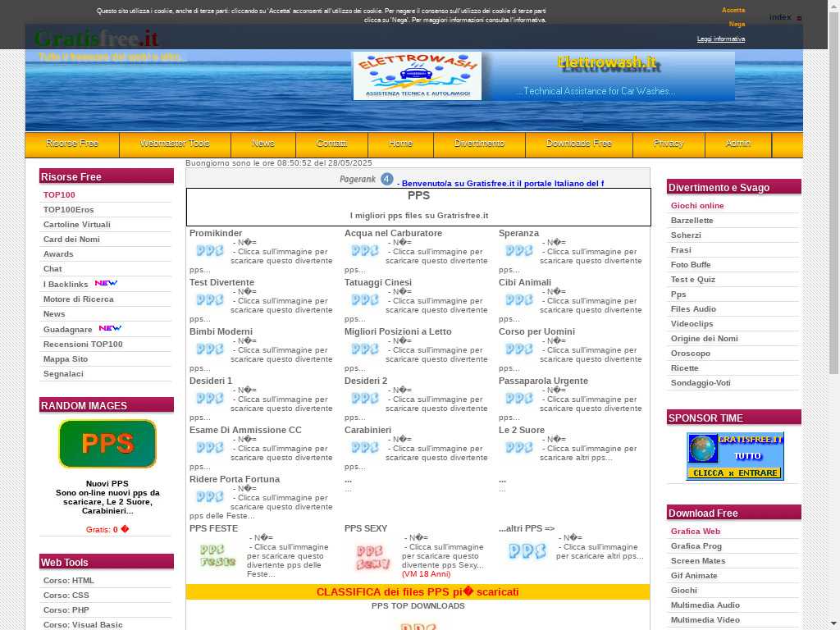This screenshot has width=840, height=630.
Task: Select News in the orange navigation bar
Action: (x=263, y=144)
